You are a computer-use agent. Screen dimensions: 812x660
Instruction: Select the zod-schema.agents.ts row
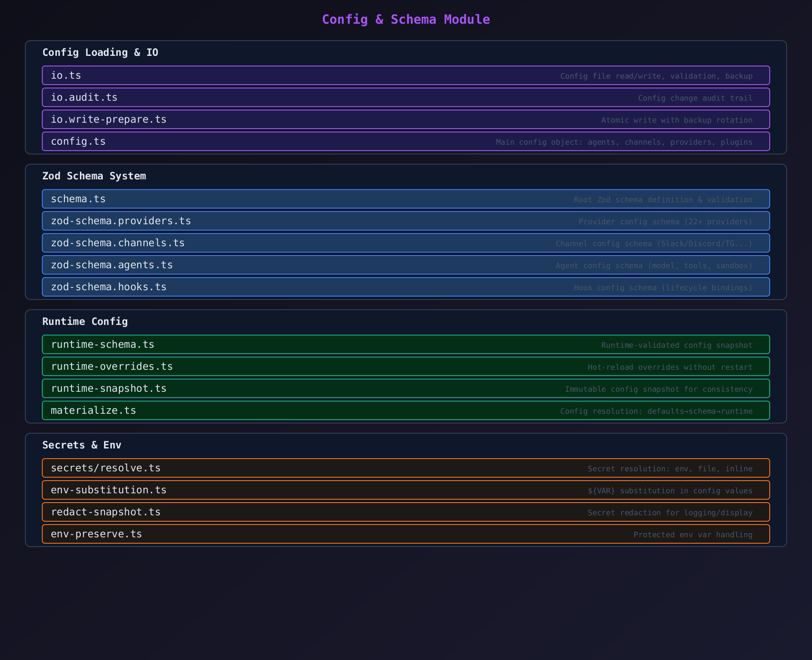tap(406, 265)
